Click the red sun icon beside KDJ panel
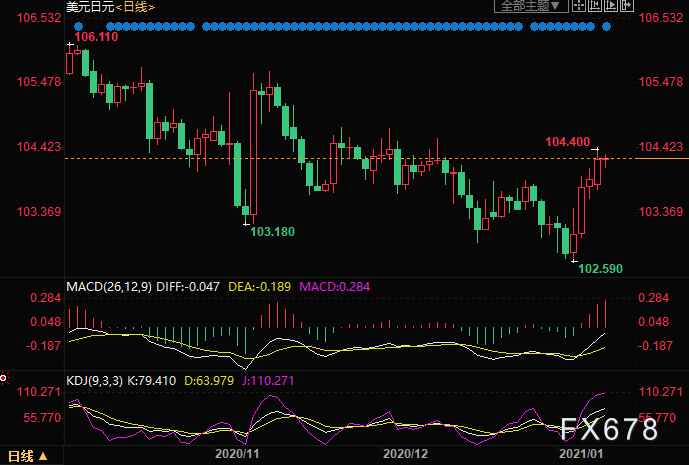The height and width of the screenshot is (465, 689). click(4, 378)
